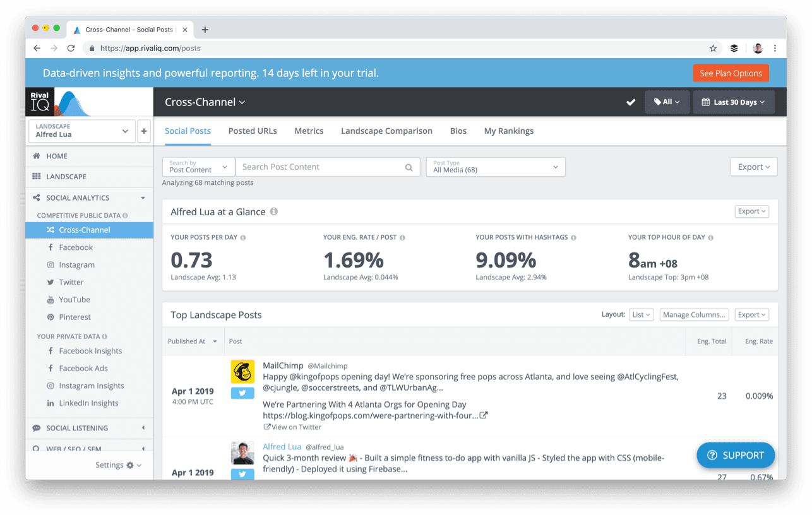Open the Last 30 Days date range dropdown

tap(734, 102)
